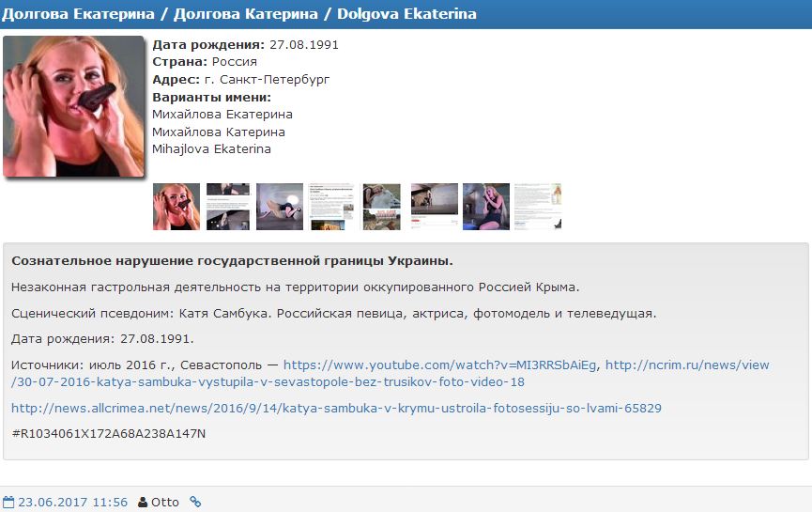812x512 pixels.
Task: Open the large profile photo
Action: (73, 106)
